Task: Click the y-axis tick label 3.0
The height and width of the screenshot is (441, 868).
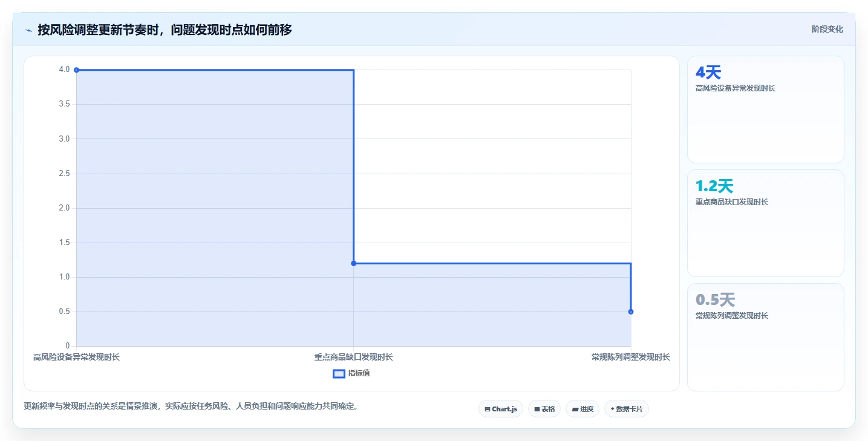Action: tap(64, 139)
